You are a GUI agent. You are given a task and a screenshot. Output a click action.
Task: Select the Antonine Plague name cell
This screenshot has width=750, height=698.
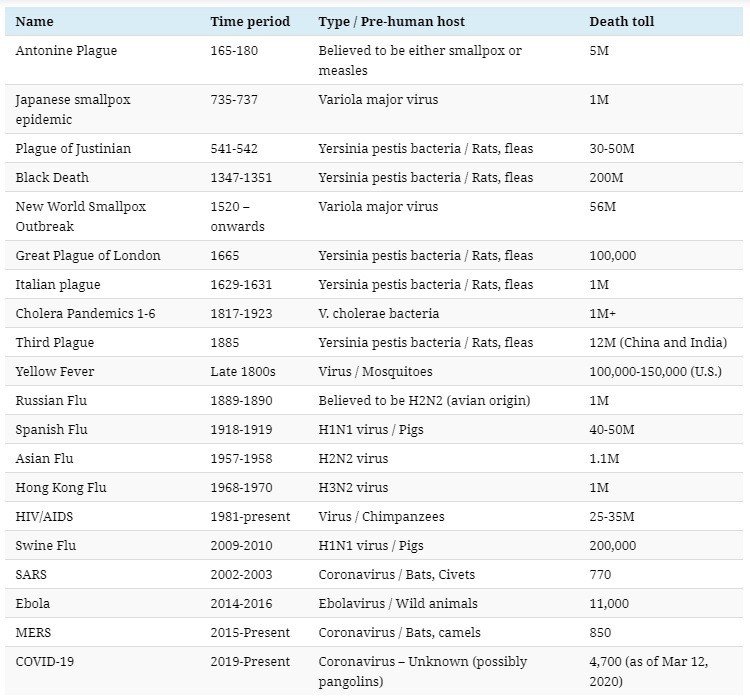(65, 50)
